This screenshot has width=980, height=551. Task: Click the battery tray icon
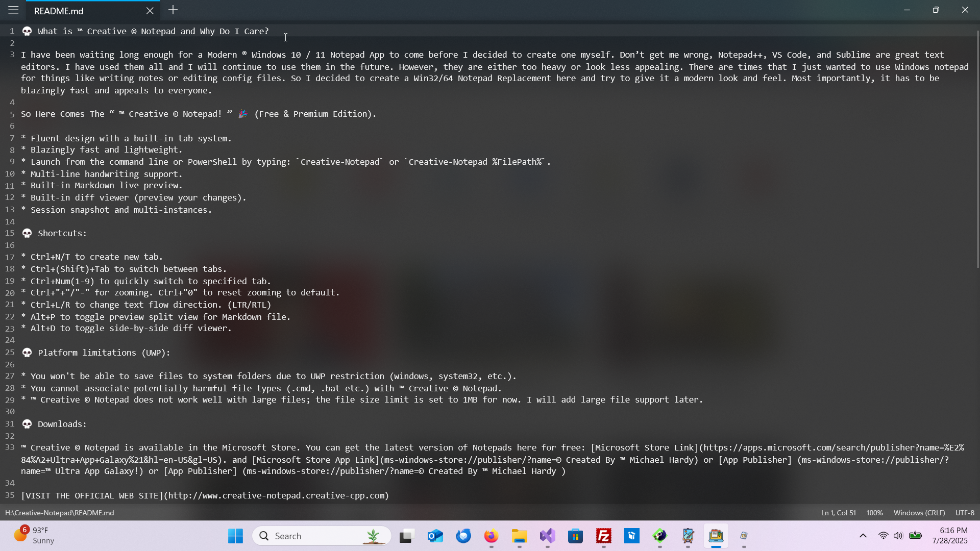[x=916, y=536]
